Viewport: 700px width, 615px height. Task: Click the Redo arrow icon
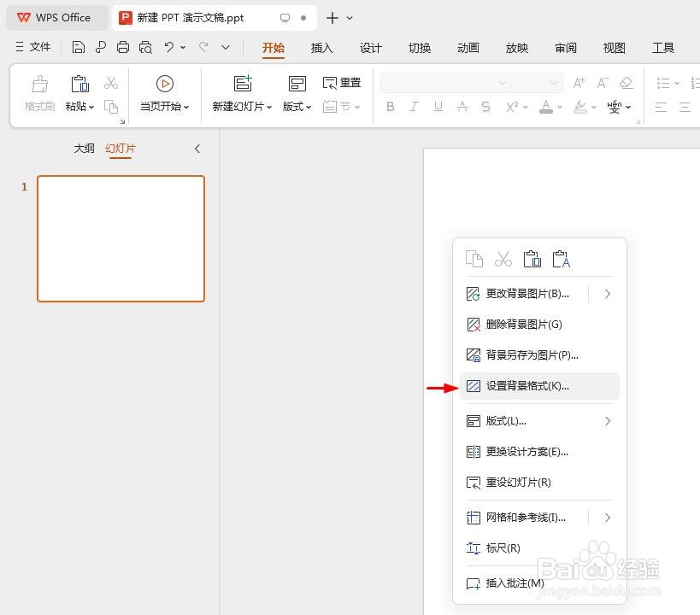(x=203, y=46)
